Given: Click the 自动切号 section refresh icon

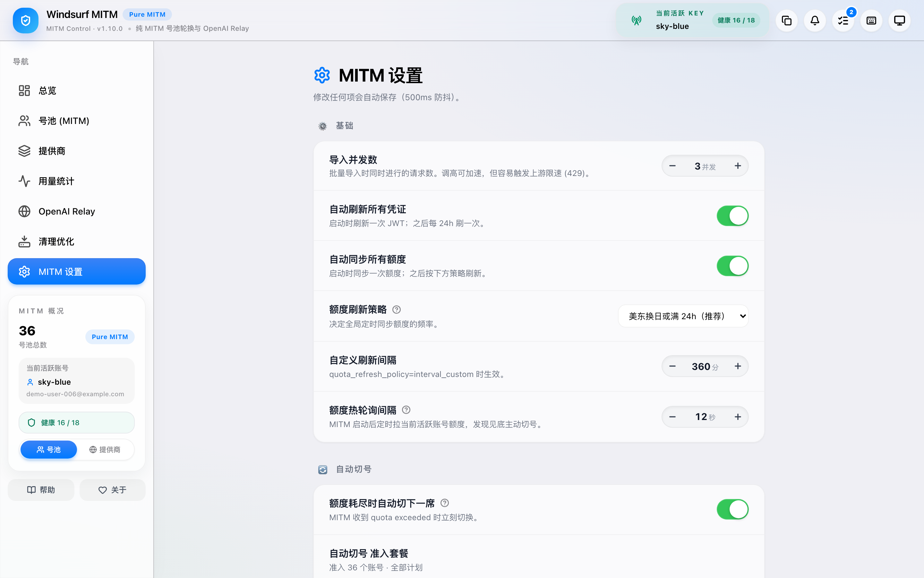Looking at the screenshot, I should [x=323, y=470].
